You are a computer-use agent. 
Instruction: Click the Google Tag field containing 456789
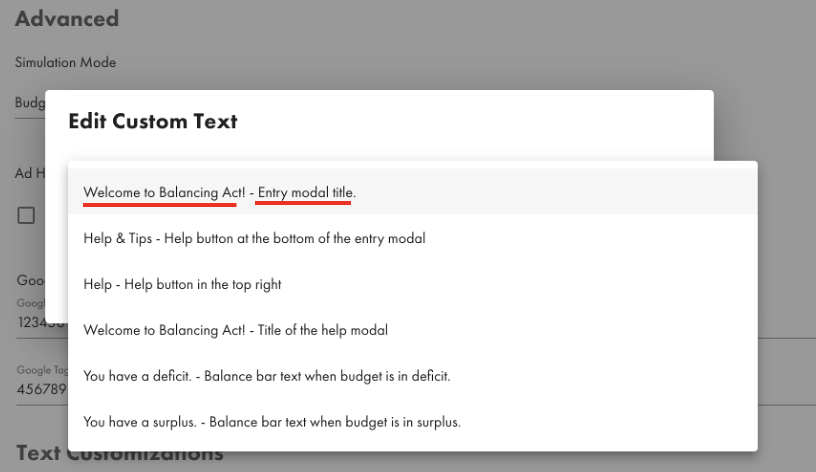tap(42, 388)
